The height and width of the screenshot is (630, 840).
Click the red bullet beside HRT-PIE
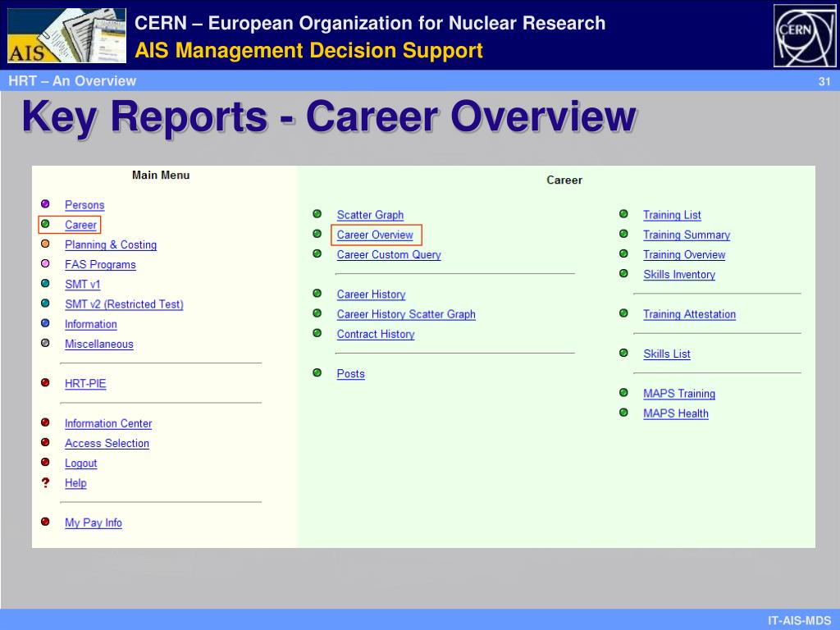45,382
